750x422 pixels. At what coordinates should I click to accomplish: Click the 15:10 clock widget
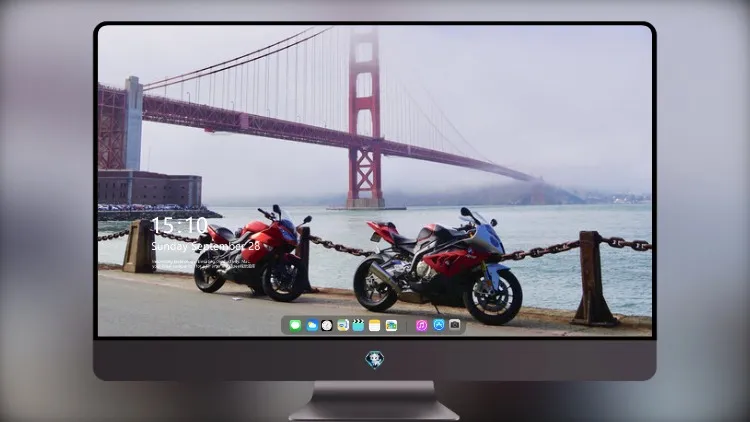179,225
